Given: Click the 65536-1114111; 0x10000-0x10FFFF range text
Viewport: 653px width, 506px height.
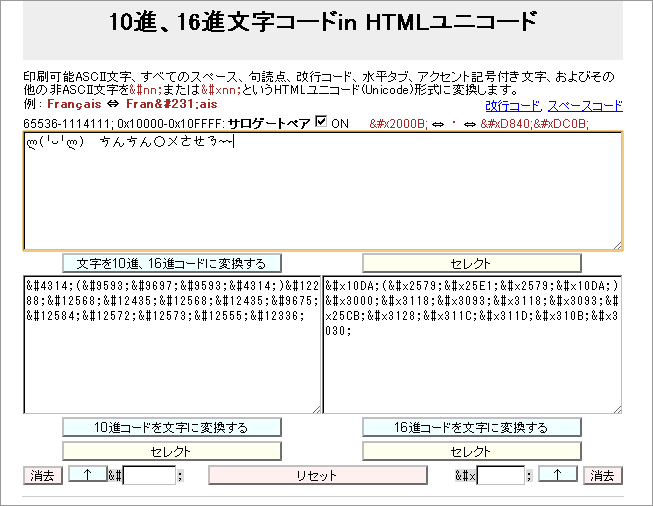Looking at the screenshot, I should click(124, 124).
